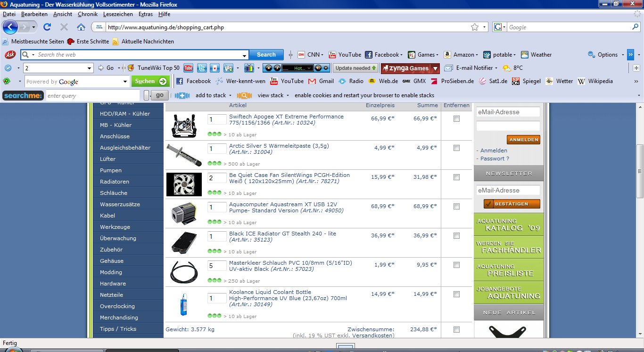The height and width of the screenshot is (352, 644).
Task: Click the AQUATUNING KATALOG '09 banner
Action: 509,225
